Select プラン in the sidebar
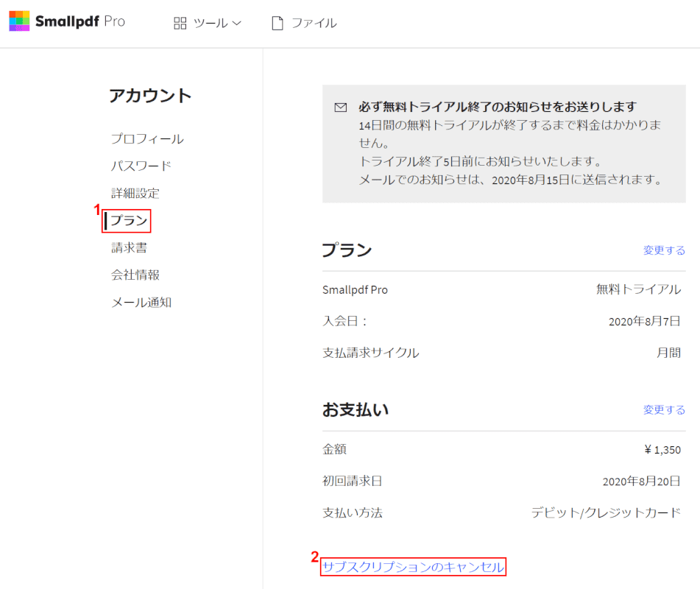This screenshot has width=700, height=589. click(x=129, y=221)
